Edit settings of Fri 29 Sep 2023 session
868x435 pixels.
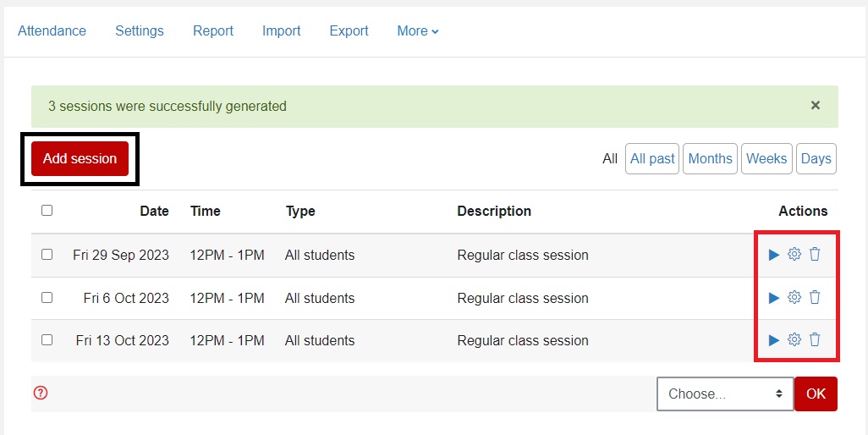pos(794,254)
